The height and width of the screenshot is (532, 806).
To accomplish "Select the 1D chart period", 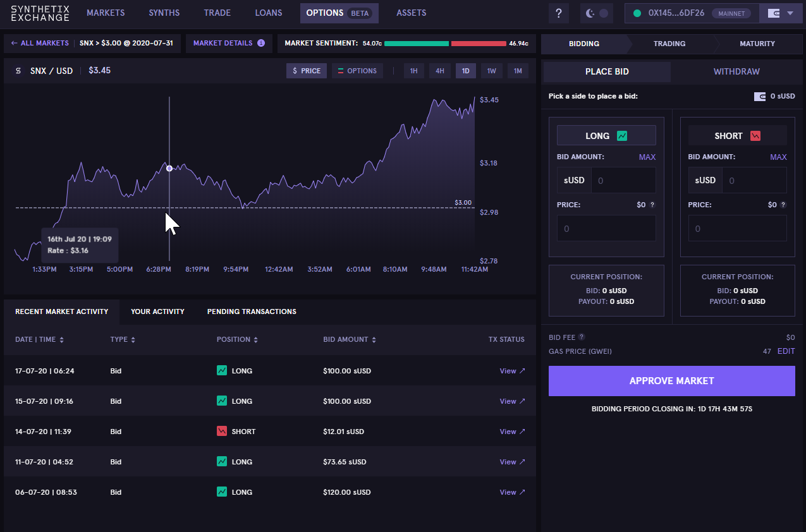I will pos(465,71).
